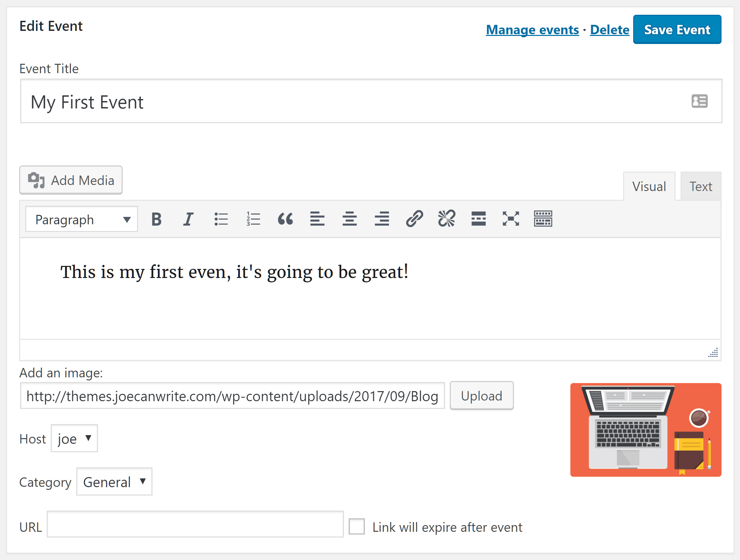Open the Manage events page
740x560 pixels.
coord(532,30)
